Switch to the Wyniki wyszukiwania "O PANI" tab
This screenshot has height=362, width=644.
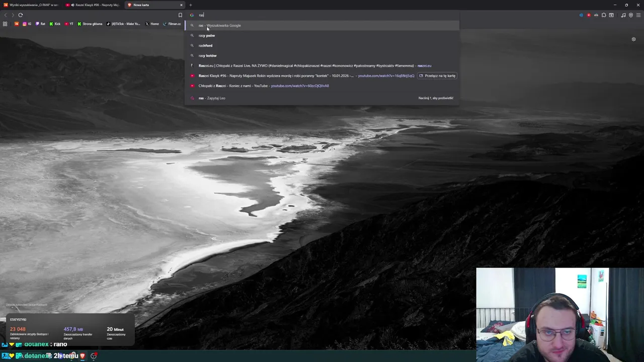pyautogui.click(x=31, y=5)
